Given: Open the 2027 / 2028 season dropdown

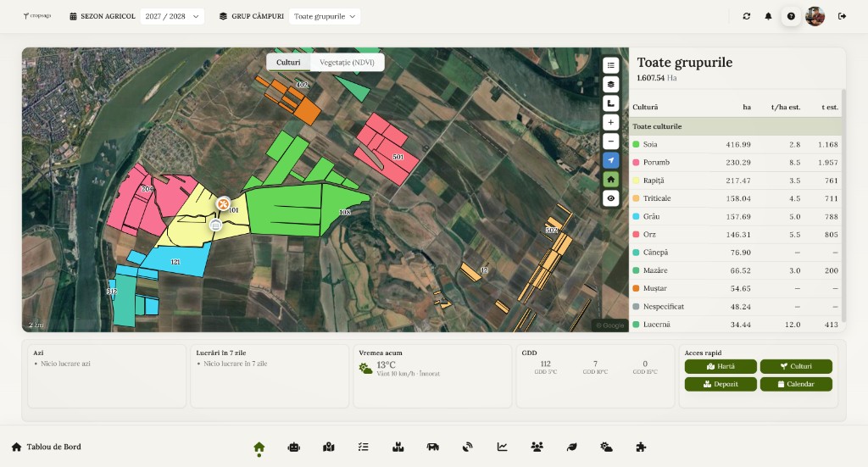Looking at the screenshot, I should coord(172,16).
